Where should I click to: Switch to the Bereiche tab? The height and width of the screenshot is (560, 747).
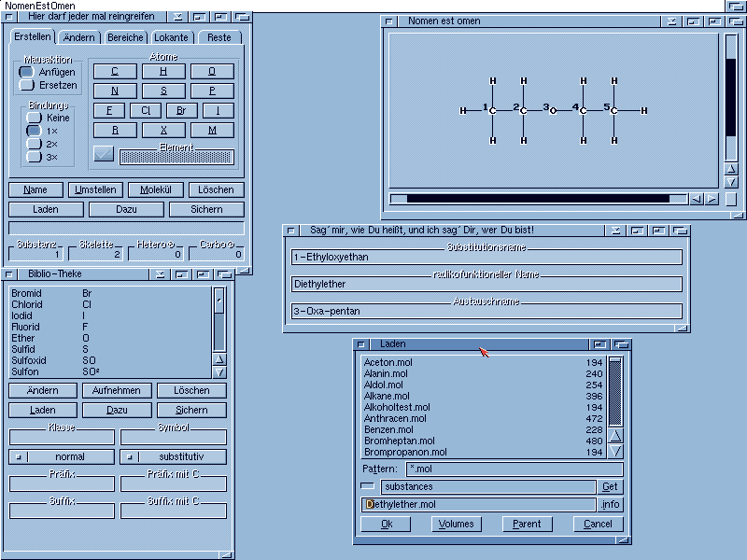coord(125,37)
